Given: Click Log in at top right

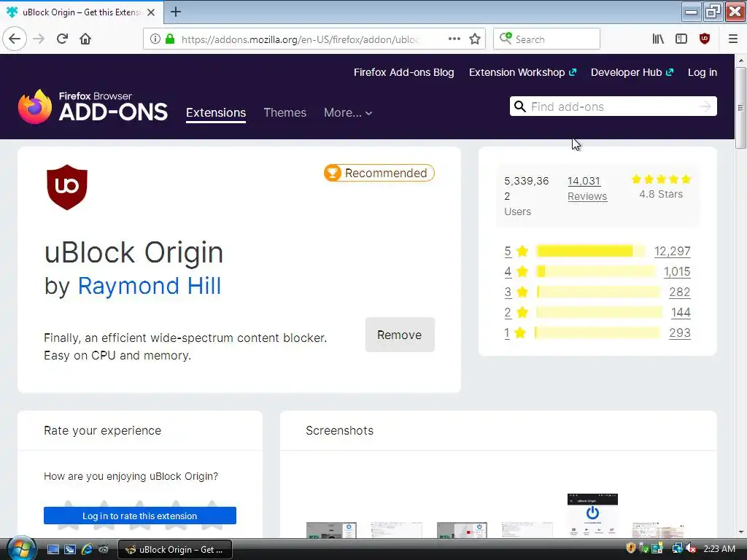Looking at the screenshot, I should pos(703,72).
